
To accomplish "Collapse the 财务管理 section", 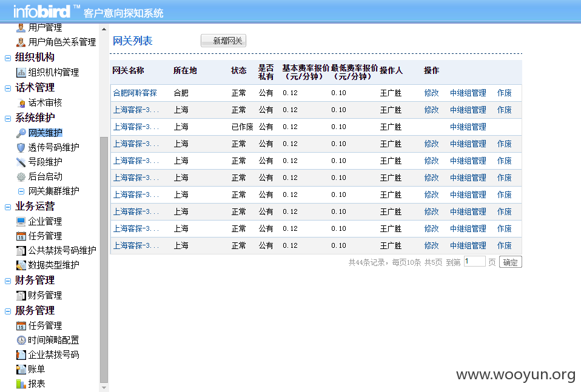I will [8, 281].
